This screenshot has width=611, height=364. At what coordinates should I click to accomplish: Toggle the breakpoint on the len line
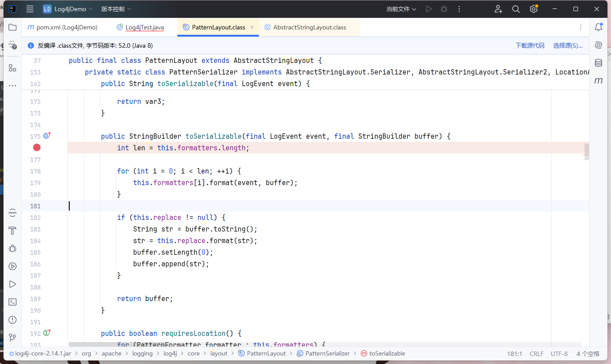(37, 148)
